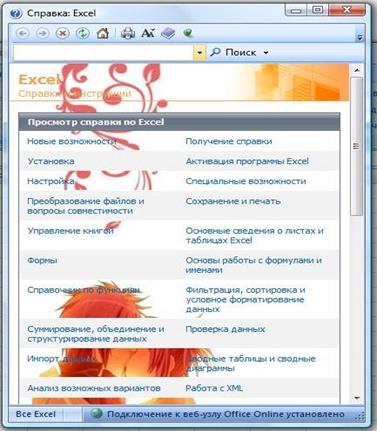
Task: Click the vertical scrollbar thumb
Action: pyautogui.click(x=357, y=146)
